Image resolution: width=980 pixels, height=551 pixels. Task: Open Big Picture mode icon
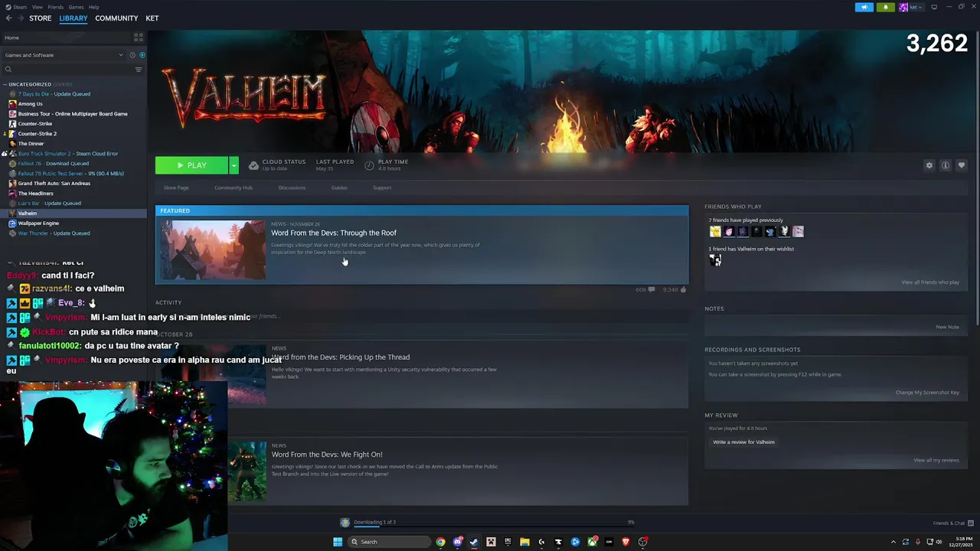pyautogui.click(x=934, y=7)
